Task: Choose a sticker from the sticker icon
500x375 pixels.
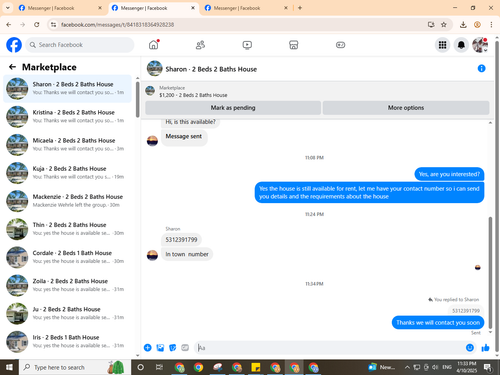Action: [173, 348]
